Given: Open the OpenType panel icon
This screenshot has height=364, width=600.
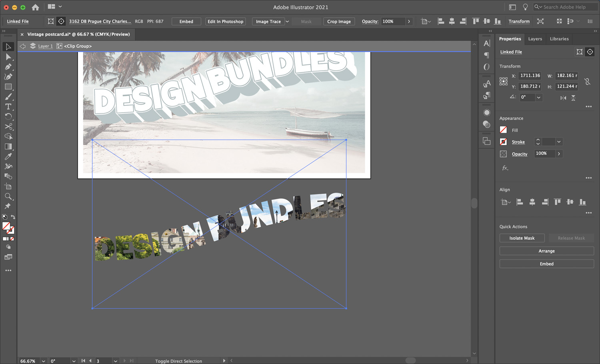Looking at the screenshot, I should coord(487,67).
